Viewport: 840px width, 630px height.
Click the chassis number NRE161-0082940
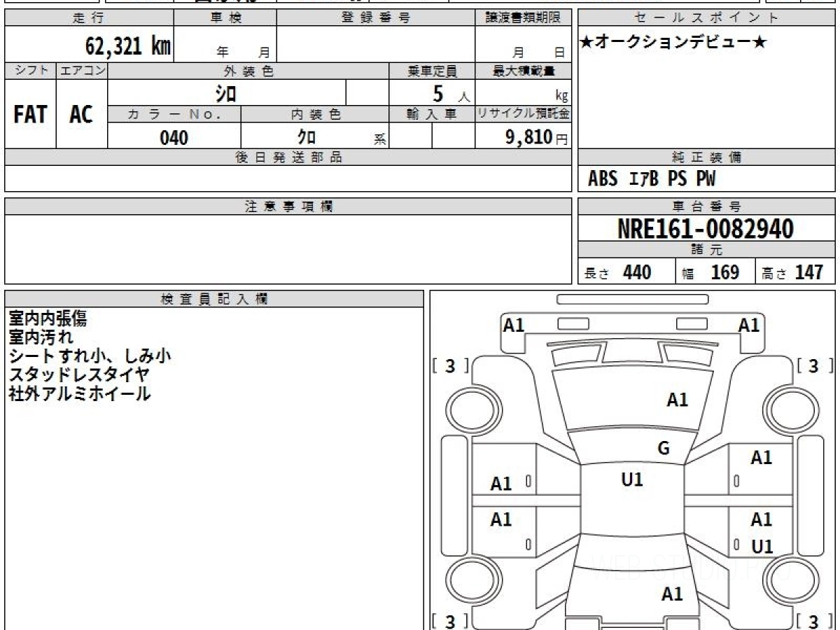click(x=706, y=228)
